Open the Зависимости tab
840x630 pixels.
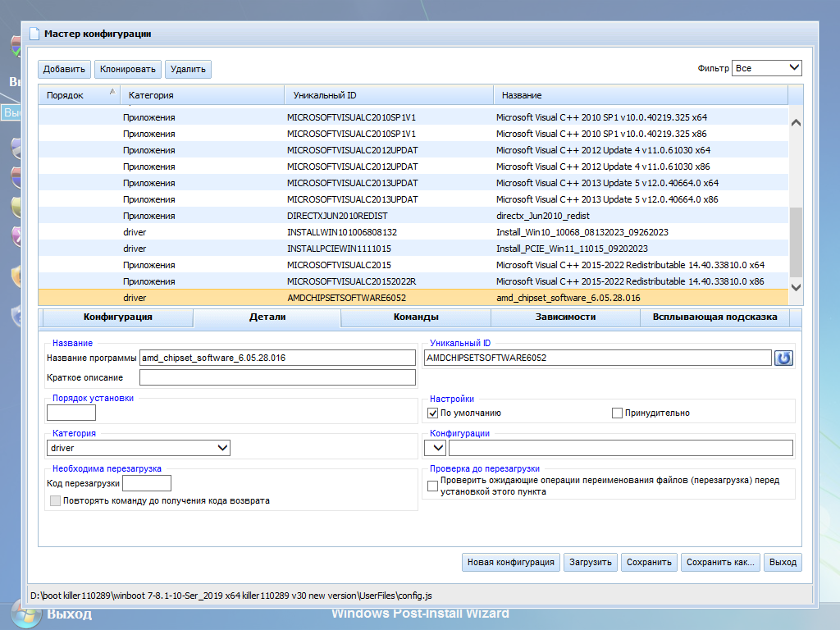click(565, 317)
